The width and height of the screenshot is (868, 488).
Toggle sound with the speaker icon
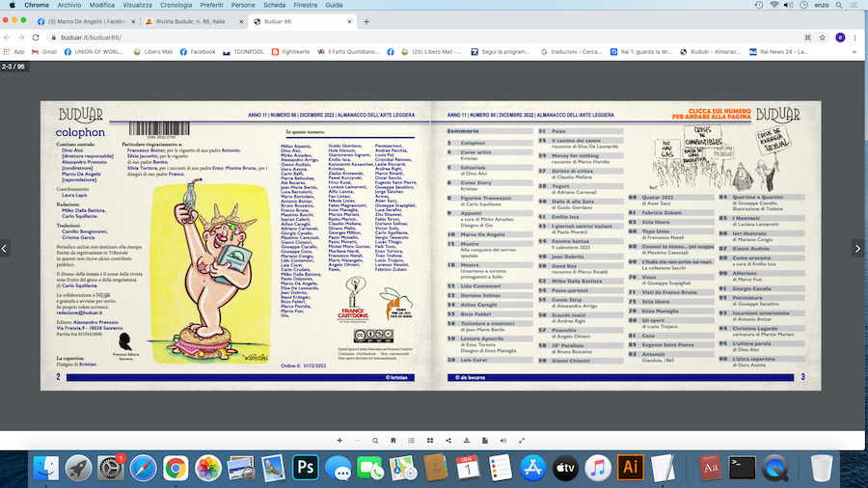click(x=503, y=441)
